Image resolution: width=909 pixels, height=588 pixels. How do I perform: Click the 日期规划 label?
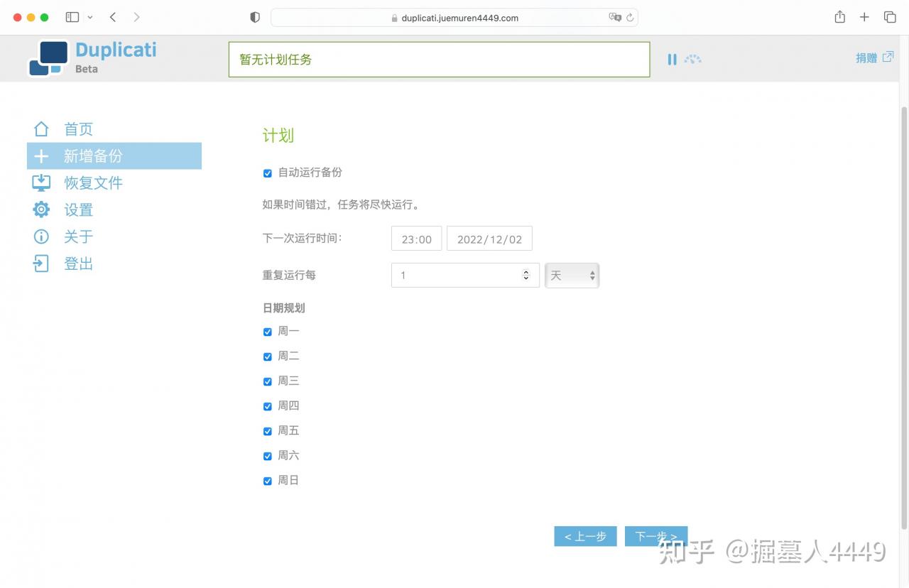[x=284, y=307]
